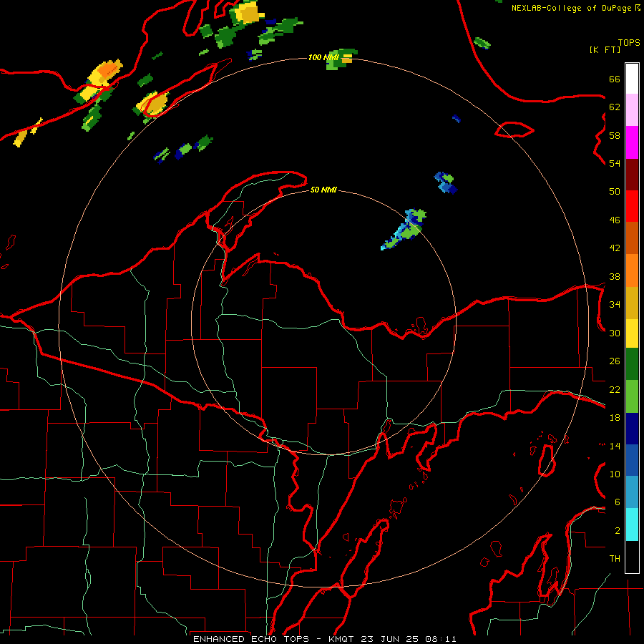Viewport: 644px width, 644px height.
Task: Click the "66" legend value
Action: [615, 79]
